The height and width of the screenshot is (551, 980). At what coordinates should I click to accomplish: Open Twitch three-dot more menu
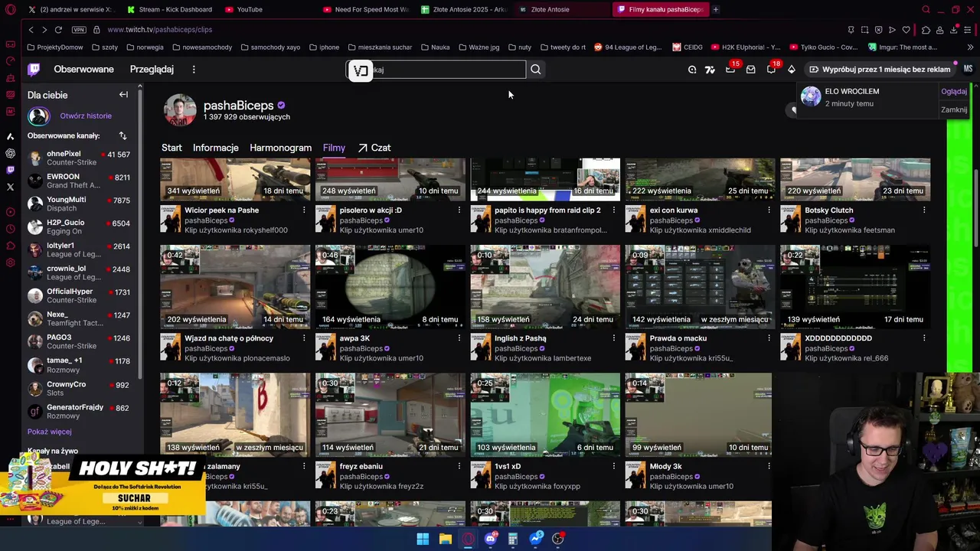194,70
